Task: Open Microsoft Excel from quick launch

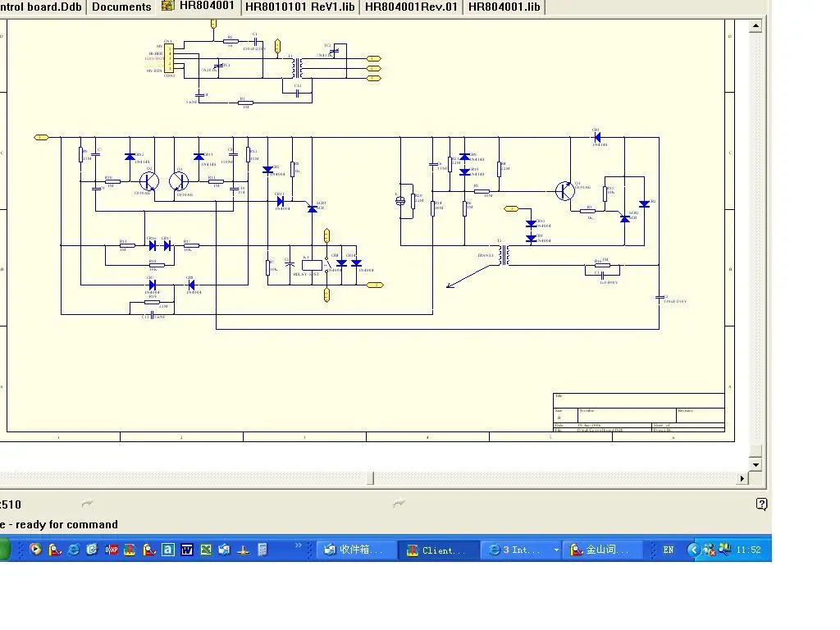Action: tap(206, 550)
